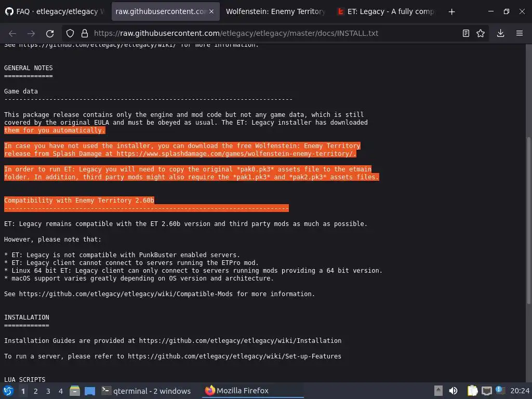This screenshot has width=532, height=399.
Task: Click 'Compatibility with Enemy Territory 2.60b' heading
Action: pyautogui.click(x=79, y=201)
